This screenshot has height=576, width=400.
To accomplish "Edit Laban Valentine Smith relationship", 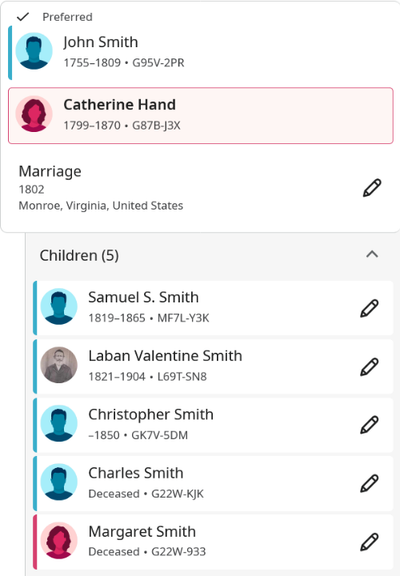I will (x=369, y=367).
